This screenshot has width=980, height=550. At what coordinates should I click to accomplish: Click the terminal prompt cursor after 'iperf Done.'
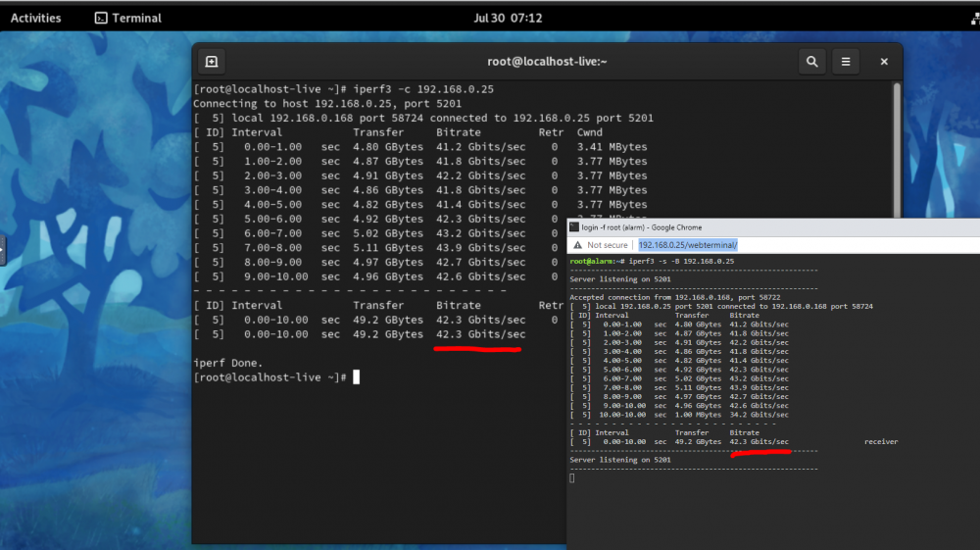357,376
